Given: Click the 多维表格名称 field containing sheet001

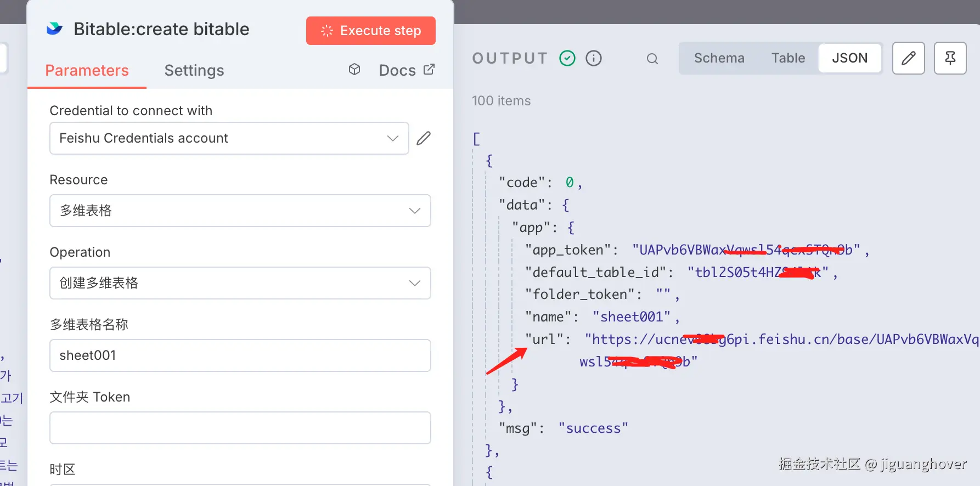Looking at the screenshot, I should (240, 355).
